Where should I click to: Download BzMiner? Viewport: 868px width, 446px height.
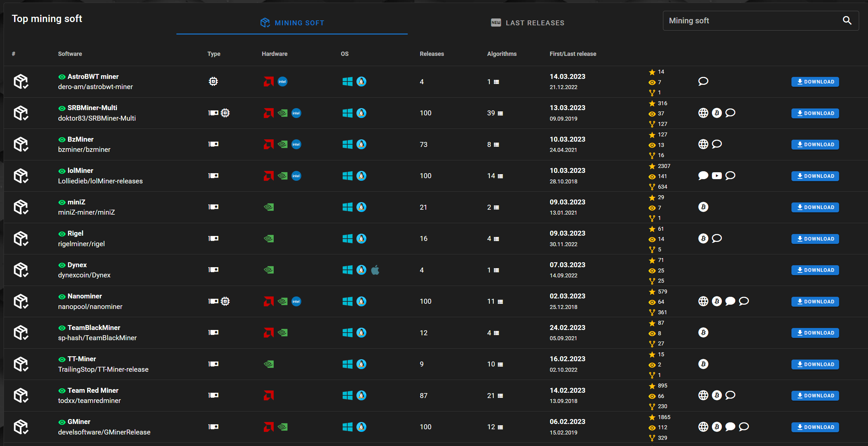pos(815,145)
